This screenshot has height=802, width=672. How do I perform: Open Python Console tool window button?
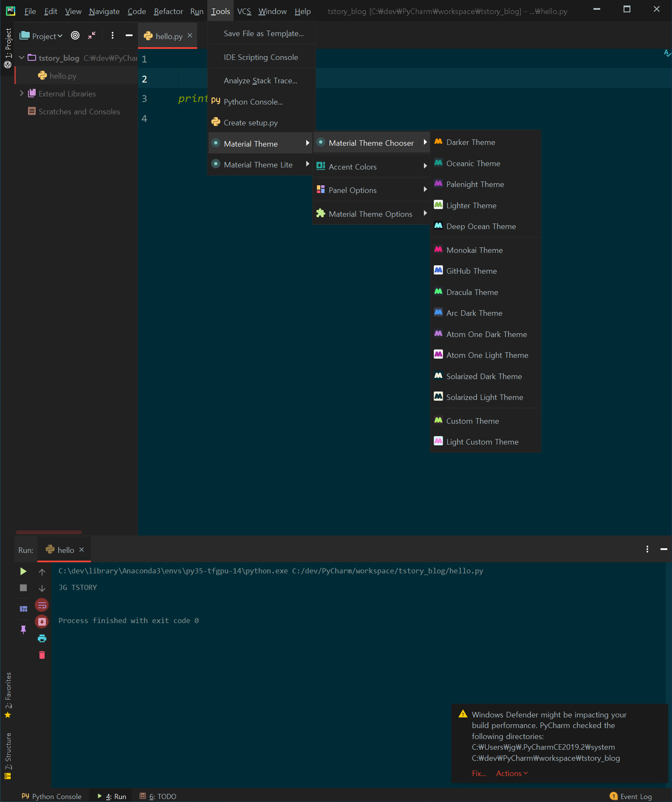pyautogui.click(x=52, y=796)
